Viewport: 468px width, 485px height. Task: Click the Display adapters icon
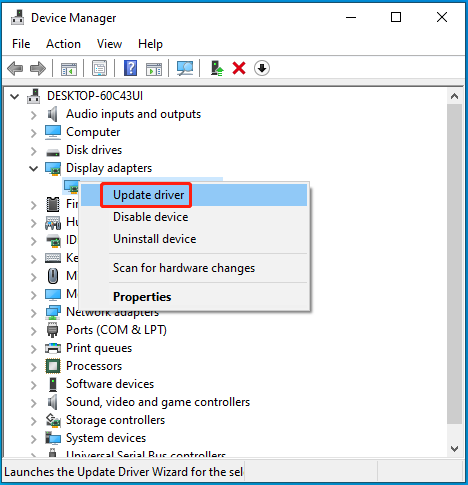(53, 169)
